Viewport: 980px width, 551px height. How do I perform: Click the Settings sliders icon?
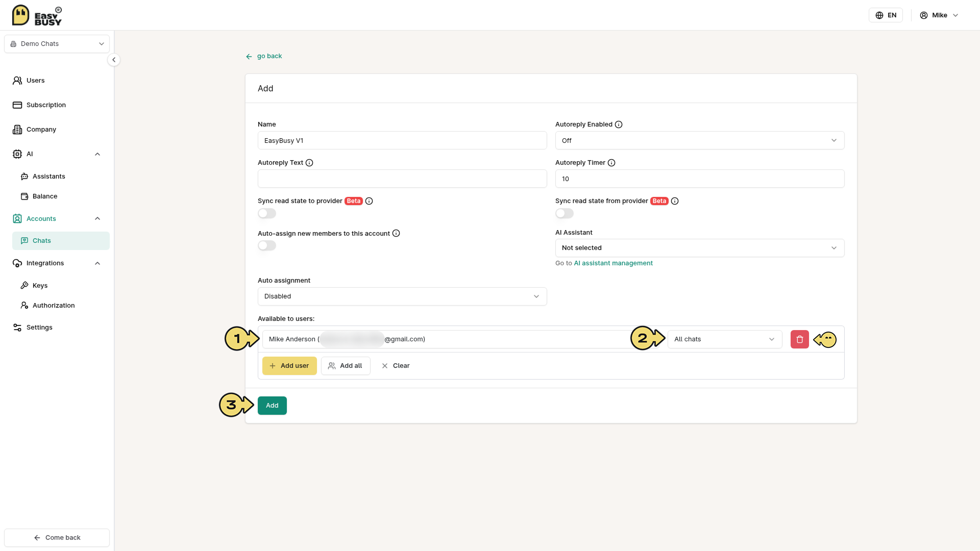[x=17, y=328]
